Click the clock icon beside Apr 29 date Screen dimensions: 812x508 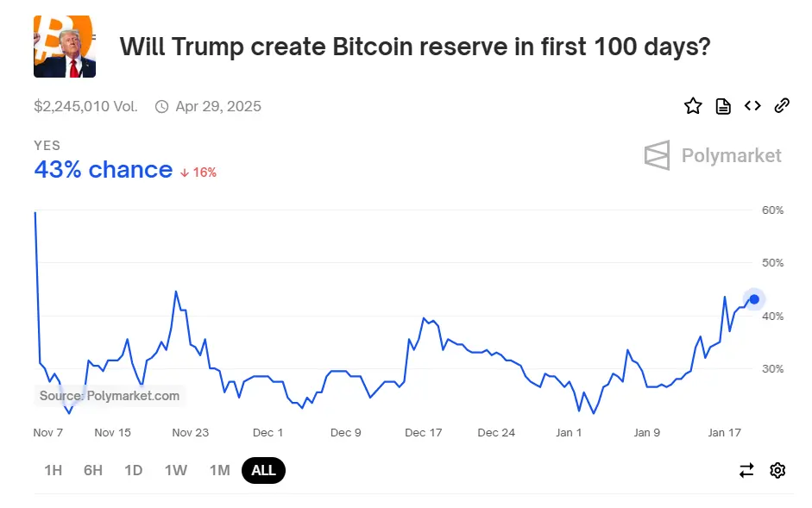click(x=161, y=106)
